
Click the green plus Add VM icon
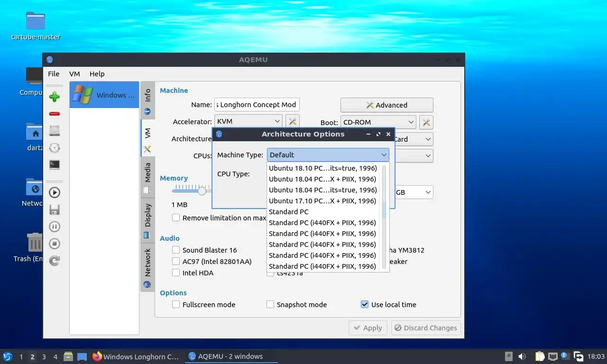click(55, 97)
